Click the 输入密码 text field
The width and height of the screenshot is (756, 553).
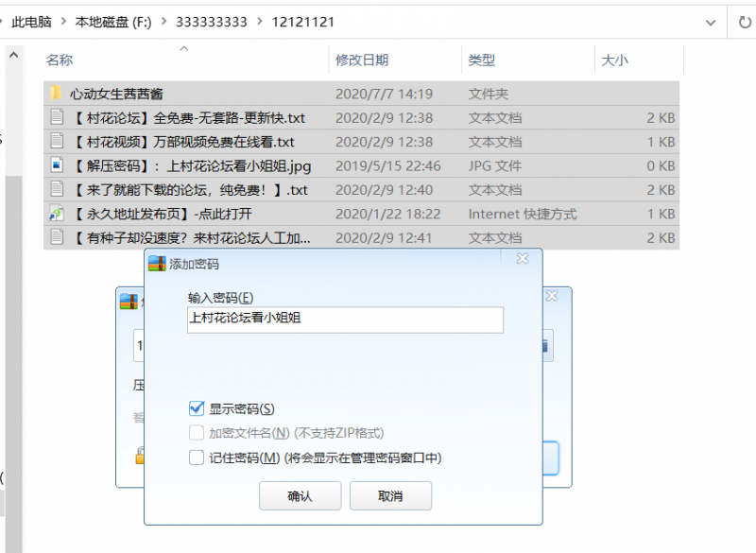click(345, 320)
